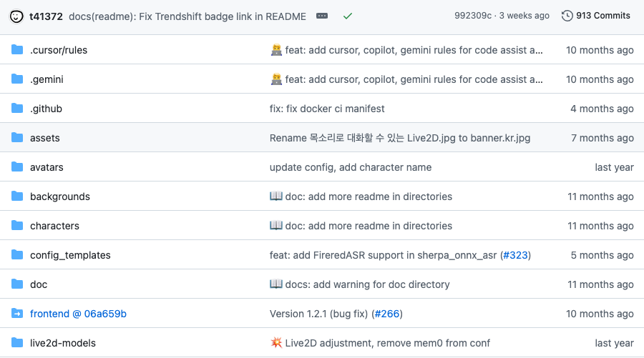Viewport: 644px width, 358px height.
Task: Open commit hash 992309c
Action: coord(473,16)
